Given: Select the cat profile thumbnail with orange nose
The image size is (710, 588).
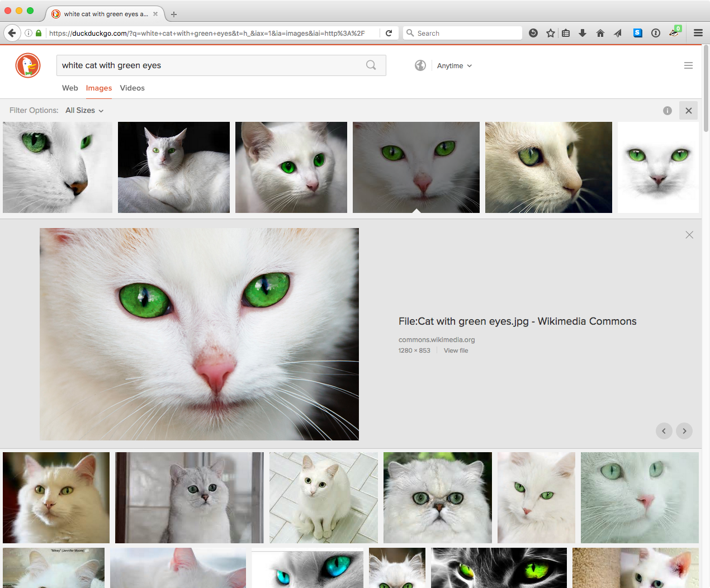Looking at the screenshot, I should tap(58, 167).
